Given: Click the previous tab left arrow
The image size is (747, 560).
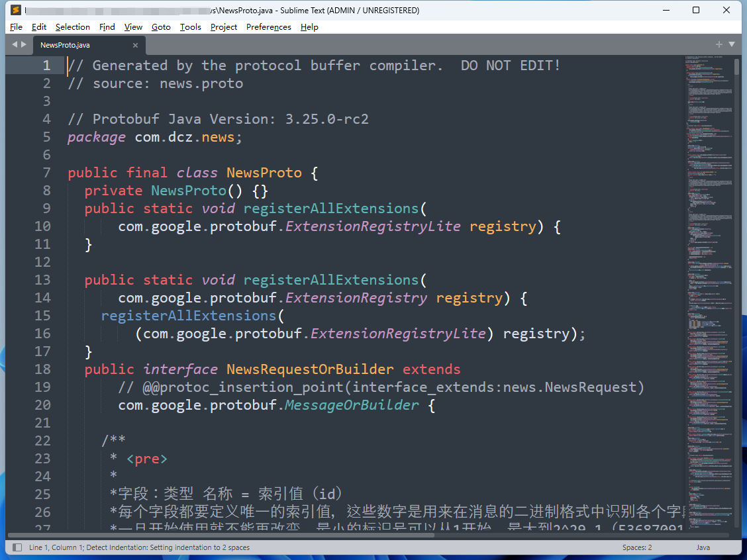Looking at the screenshot, I should tap(15, 44).
